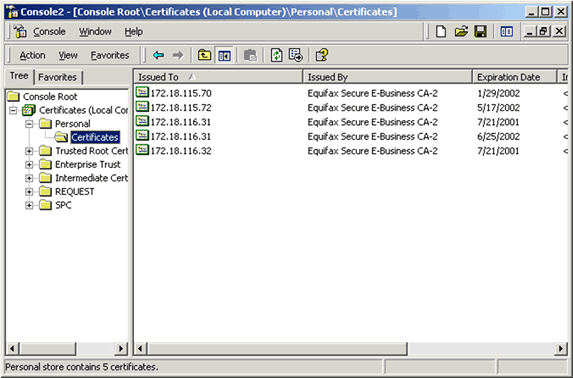Click the Help toolbar icon

coord(322,55)
